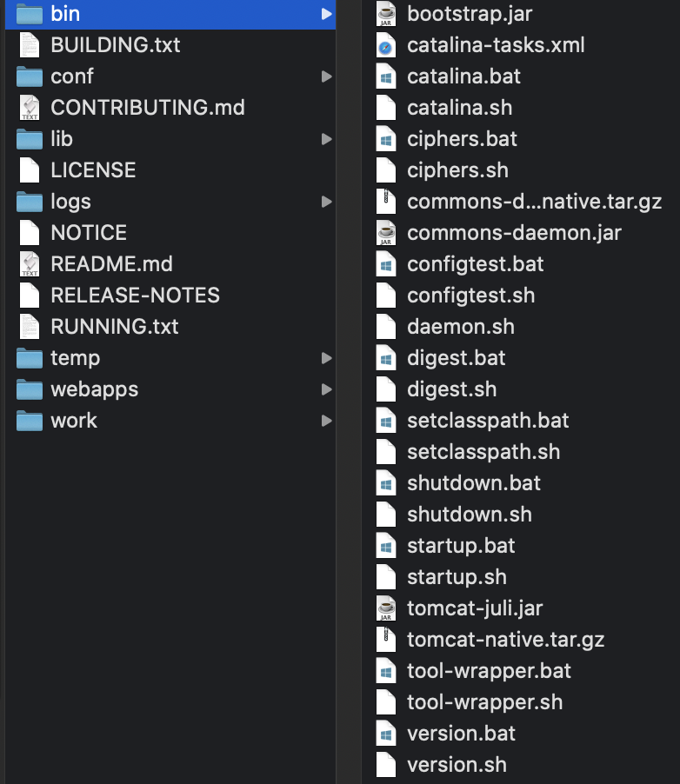
Task: Click the lib folder icon
Action: [30, 139]
